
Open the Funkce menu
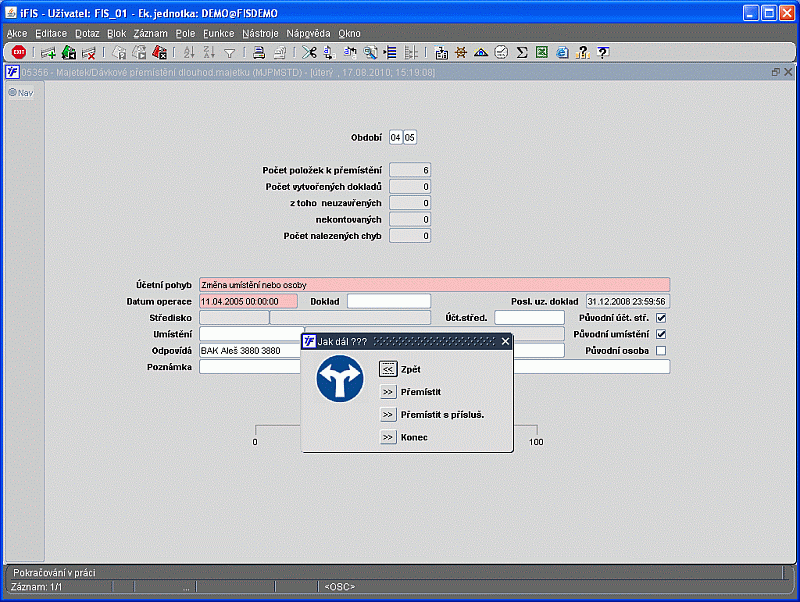click(218, 33)
